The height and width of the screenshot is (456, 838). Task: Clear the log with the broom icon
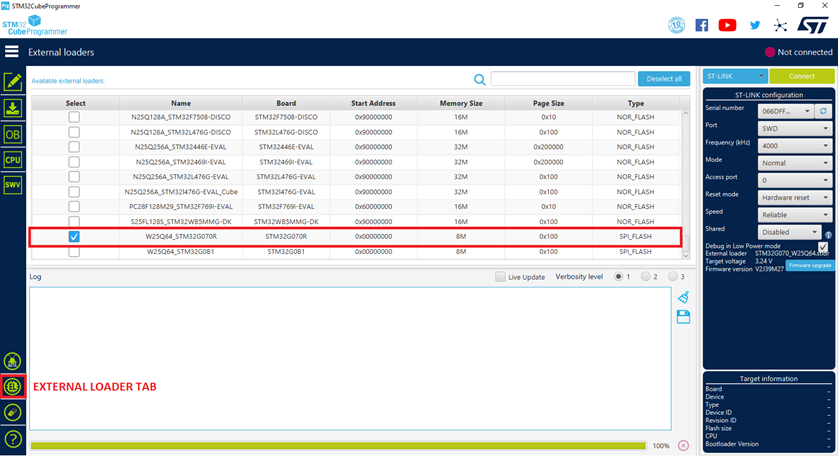click(x=683, y=297)
